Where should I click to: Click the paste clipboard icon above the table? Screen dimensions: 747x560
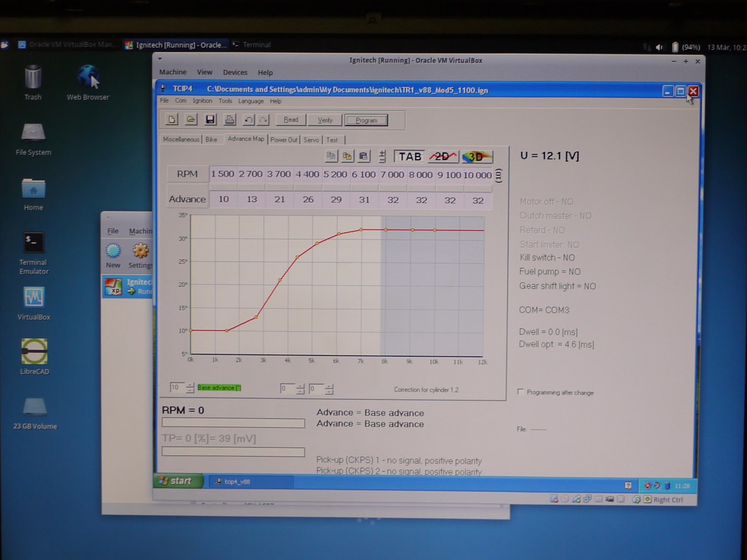[x=363, y=156]
